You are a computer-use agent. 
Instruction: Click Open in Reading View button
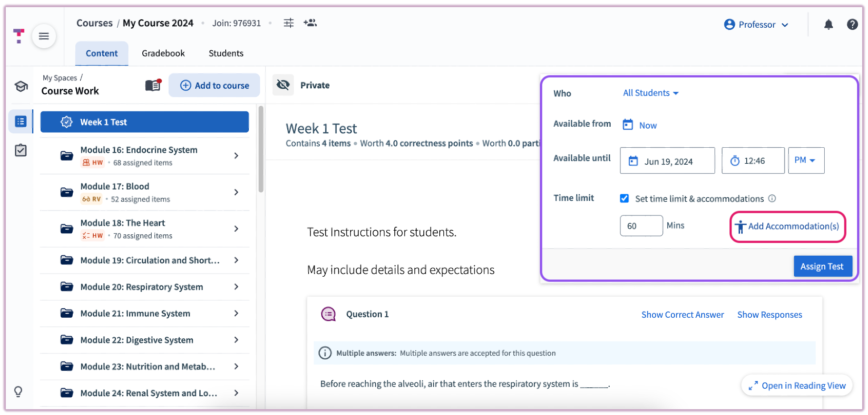pos(797,386)
